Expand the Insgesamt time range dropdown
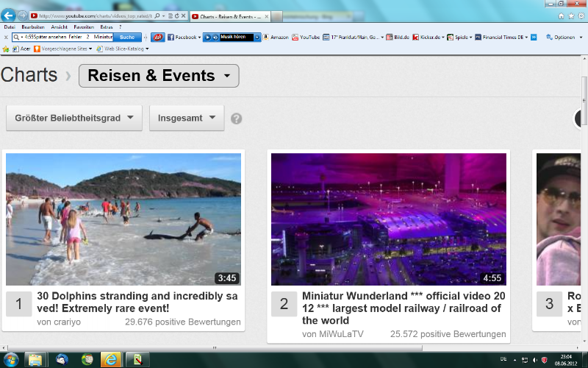Screen dimensions: 588x368 tap(187, 118)
